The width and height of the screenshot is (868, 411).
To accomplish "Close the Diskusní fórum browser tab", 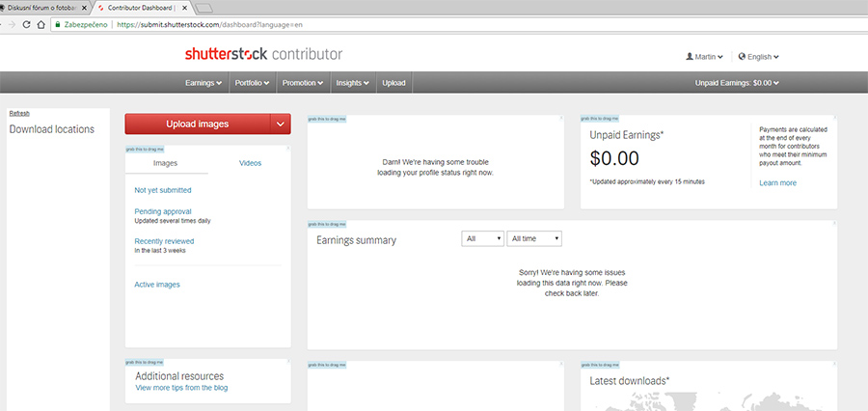I will (84, 9).
